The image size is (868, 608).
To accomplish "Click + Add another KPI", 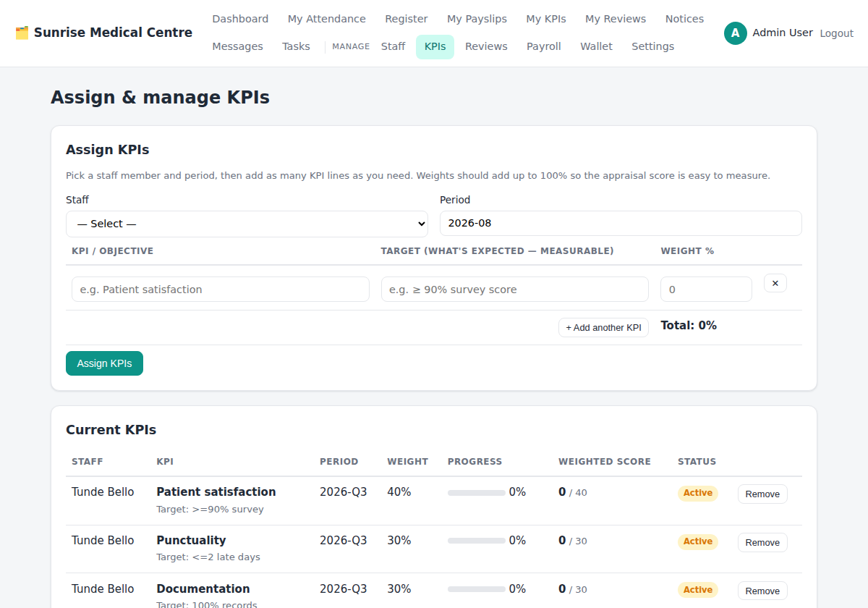I will tap(603, 327).
